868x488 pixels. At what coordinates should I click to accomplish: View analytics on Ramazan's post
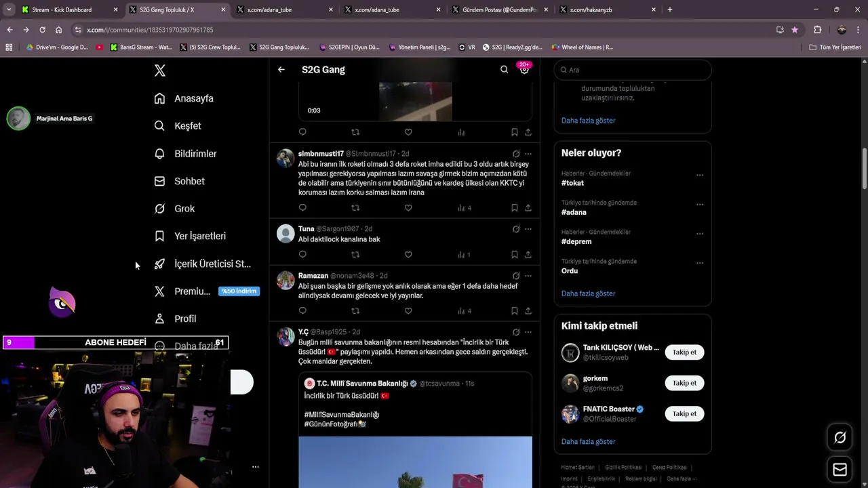464,311
